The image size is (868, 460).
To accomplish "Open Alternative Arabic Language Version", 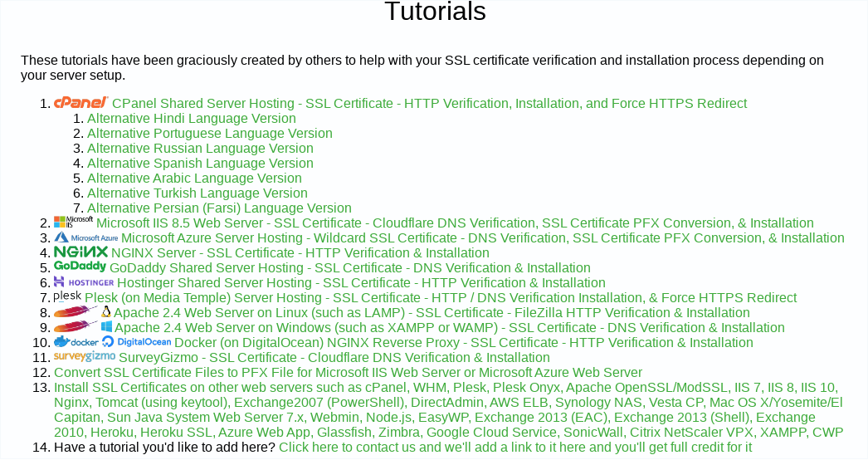I will click(194, 179).
